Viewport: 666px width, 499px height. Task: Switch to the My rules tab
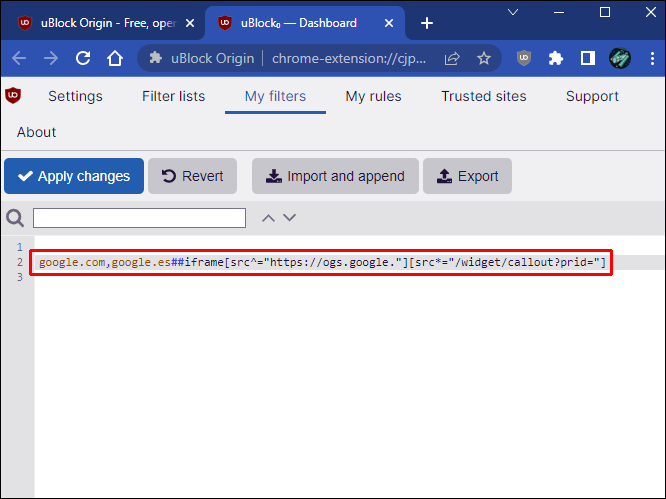click(x=373, y=96)
